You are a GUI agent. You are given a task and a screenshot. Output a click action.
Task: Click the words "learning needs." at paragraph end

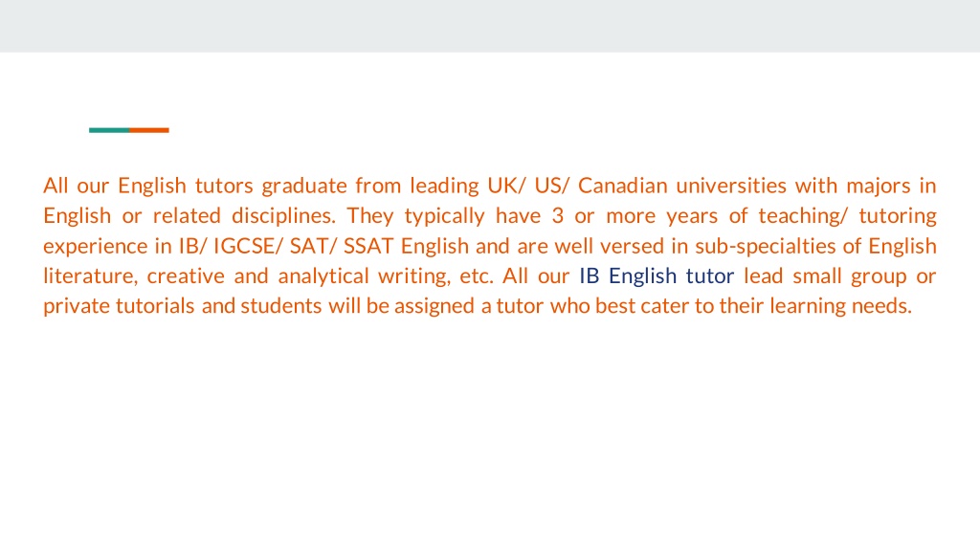pos(840,306)
